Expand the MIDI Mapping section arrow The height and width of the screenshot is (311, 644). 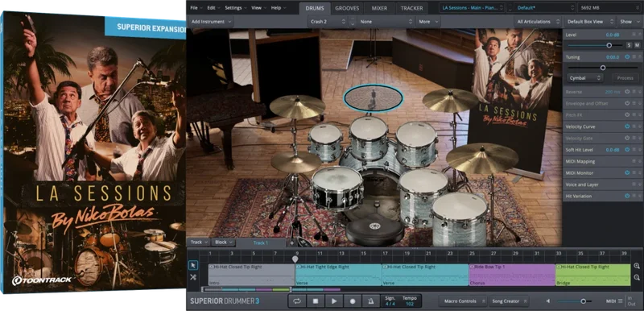[x=639, y=161]
